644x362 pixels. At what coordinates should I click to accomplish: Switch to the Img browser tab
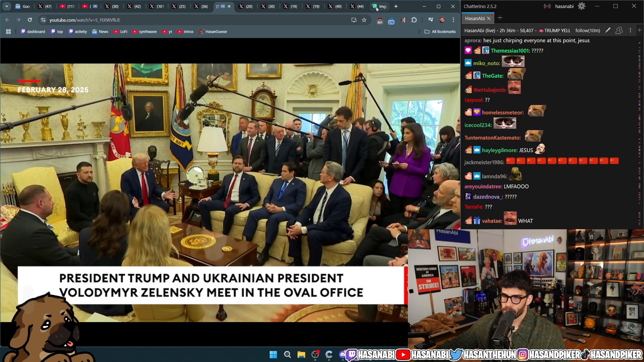click(380, 6)
